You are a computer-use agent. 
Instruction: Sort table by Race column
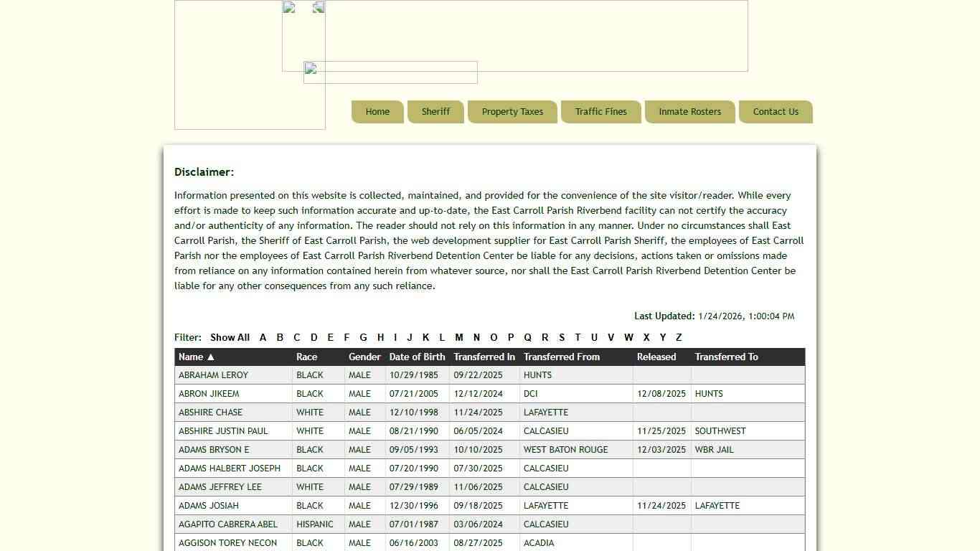(x=306, y=357)
